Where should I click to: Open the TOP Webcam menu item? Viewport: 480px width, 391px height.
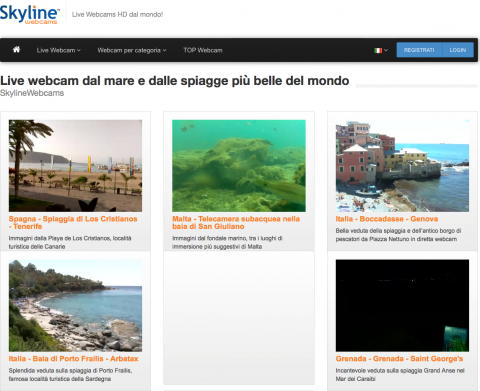[x=203, y=50]
